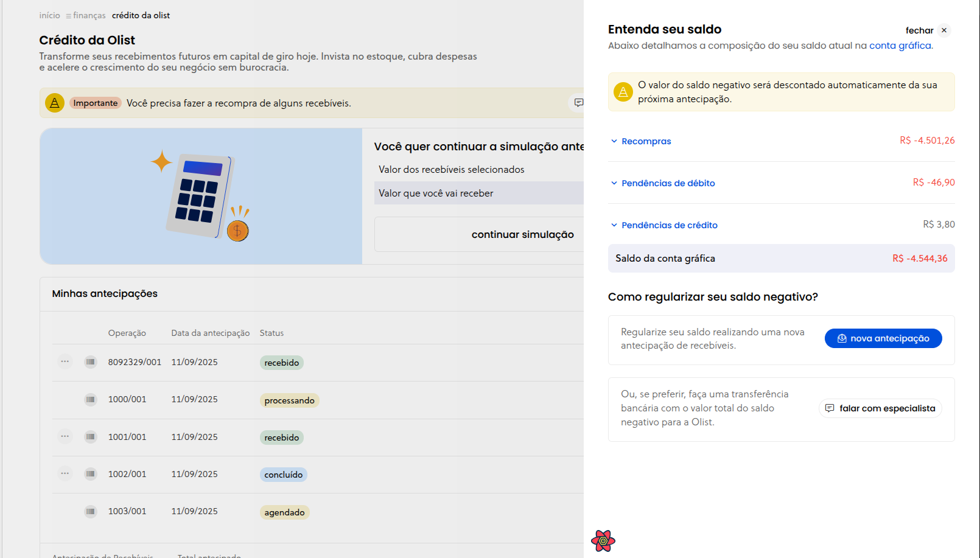Click the processando status badge
The image size is (980, 558).
[290, 400]
